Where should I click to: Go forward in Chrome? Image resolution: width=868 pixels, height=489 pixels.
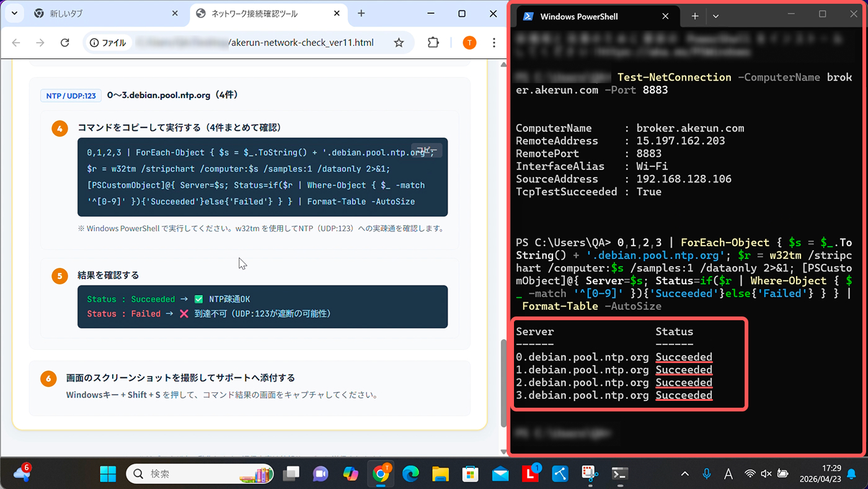[x=40, y=43]
